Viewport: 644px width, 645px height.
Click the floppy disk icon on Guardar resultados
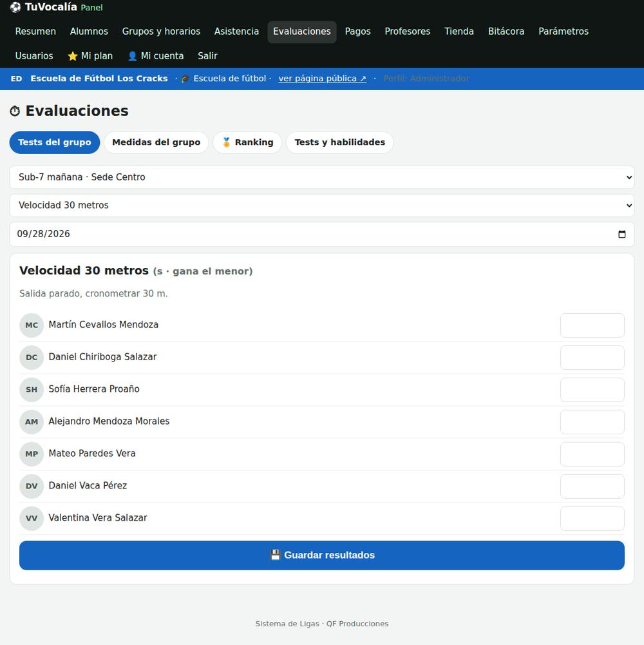click(275, 555)
